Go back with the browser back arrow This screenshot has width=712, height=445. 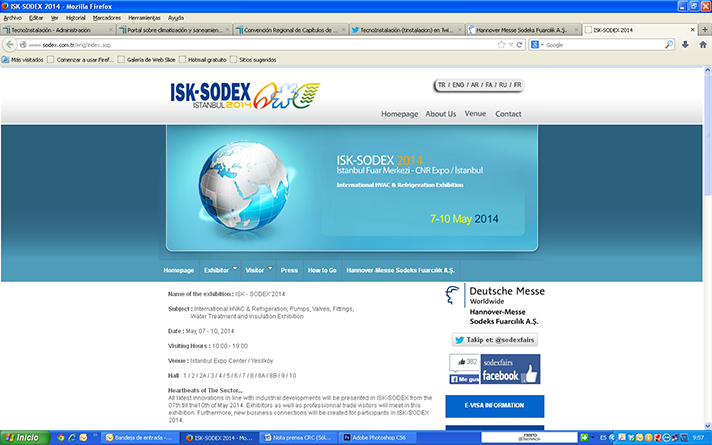click(x=10, y=44)
